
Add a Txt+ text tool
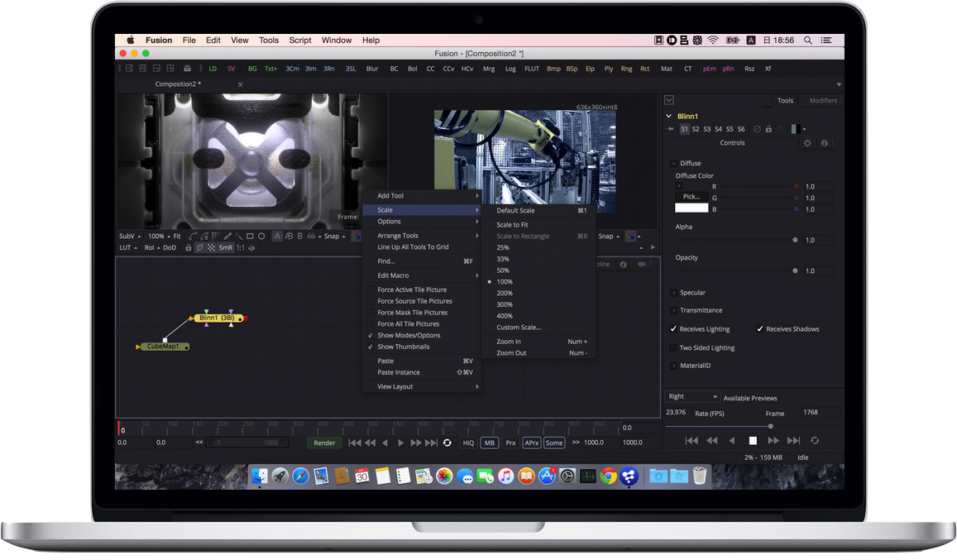[270, 69]
